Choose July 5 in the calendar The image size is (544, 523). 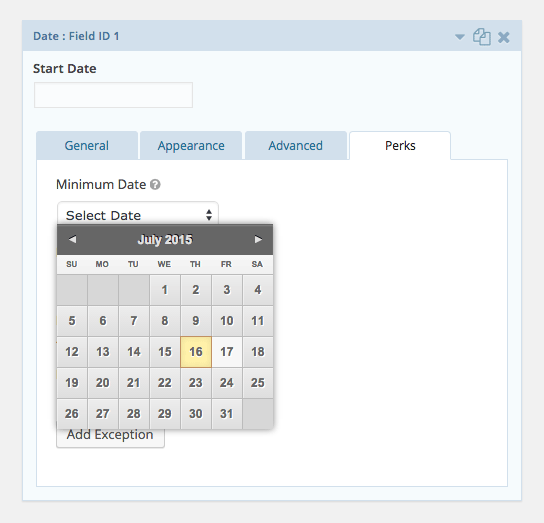(x=72, y=321)
